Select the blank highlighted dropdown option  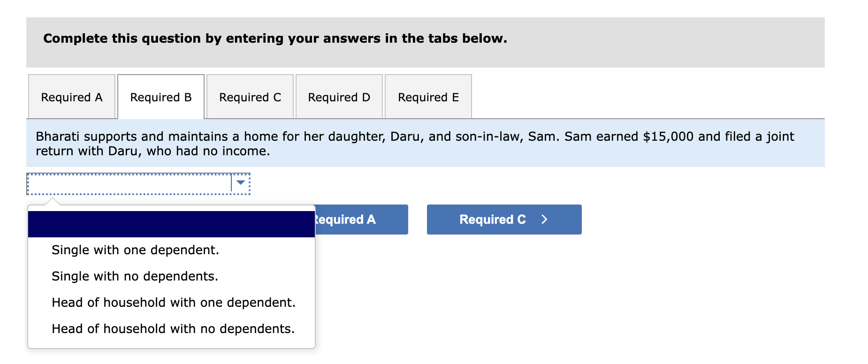[171, 224]
